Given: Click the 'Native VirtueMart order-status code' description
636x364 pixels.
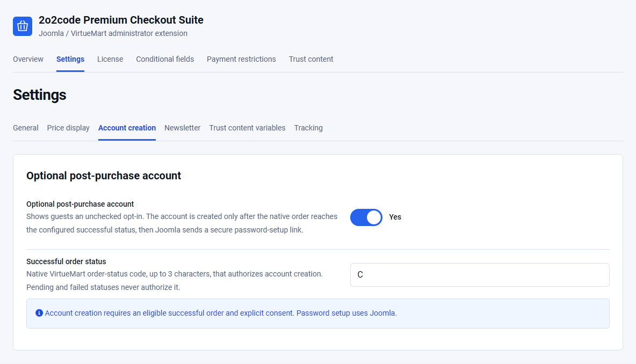Looking at the screenshot, I should pos(175,280).
